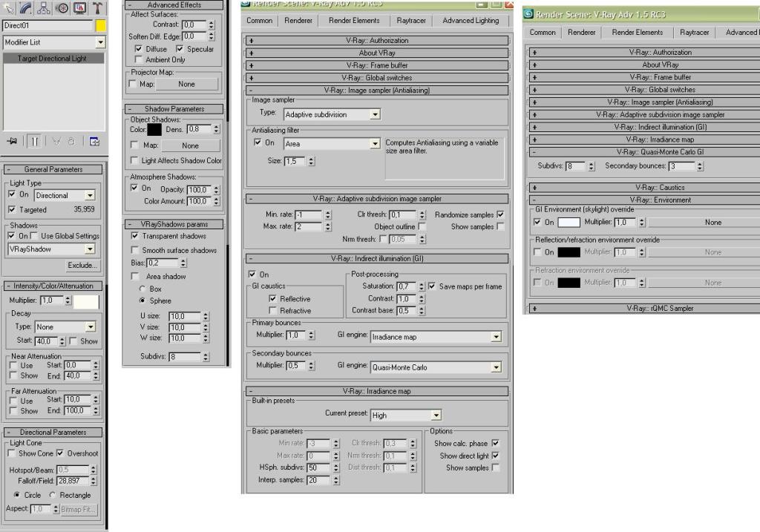Disable Transparent shadows checkbox
Viewport: 760px width, 532px height.
[135, 235]
